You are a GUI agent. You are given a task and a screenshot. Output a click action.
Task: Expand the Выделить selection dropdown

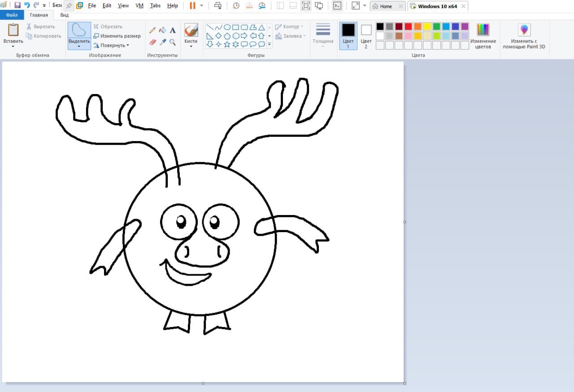pos(79,46)
